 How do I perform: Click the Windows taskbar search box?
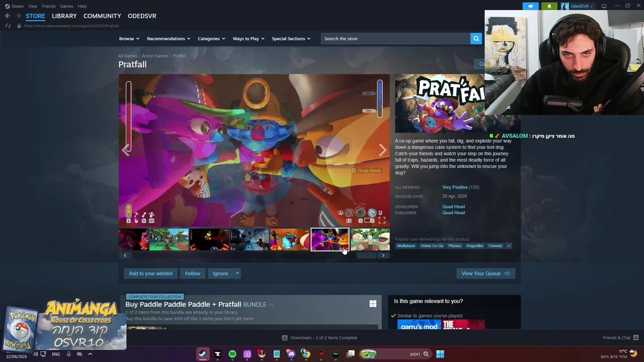click(395, 354)
